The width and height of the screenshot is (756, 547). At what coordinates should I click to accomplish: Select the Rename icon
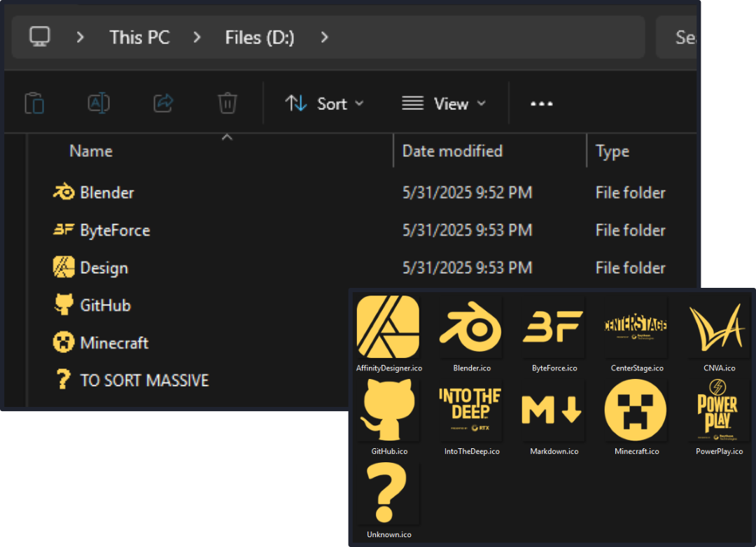click(99, 103)
